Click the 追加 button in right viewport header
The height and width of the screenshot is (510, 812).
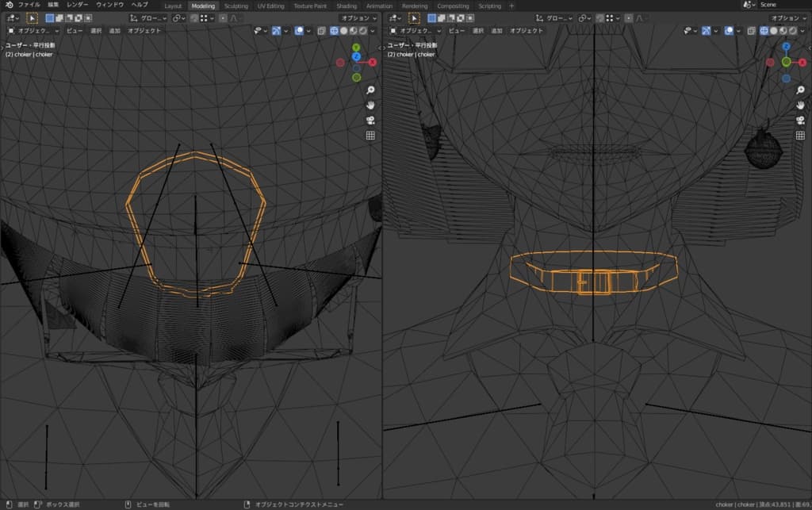(x=496, y=31)
